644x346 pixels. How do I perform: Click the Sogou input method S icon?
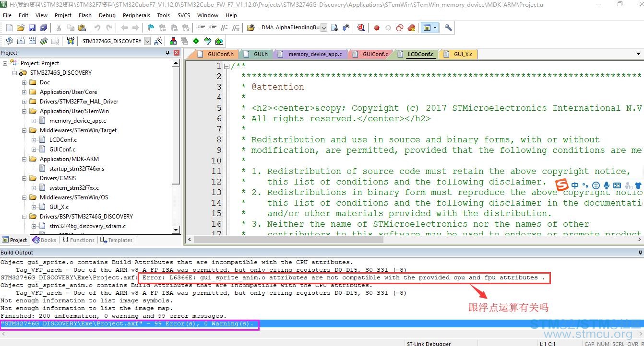562,185
